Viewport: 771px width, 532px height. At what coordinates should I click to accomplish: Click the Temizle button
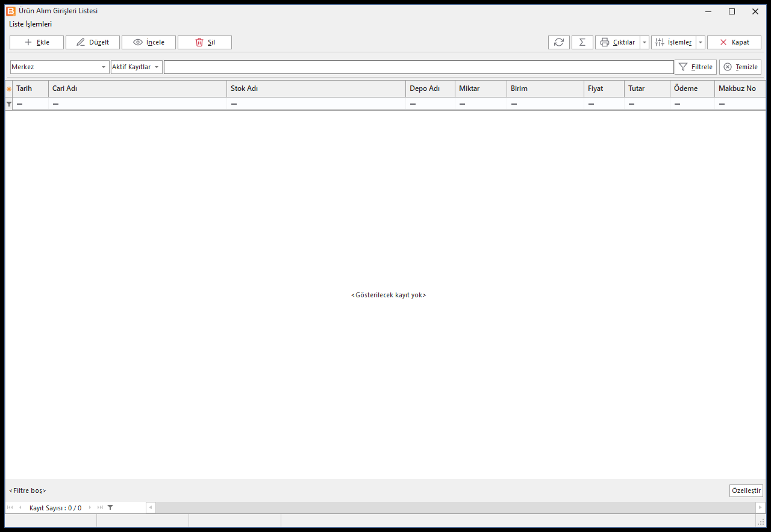740,67
